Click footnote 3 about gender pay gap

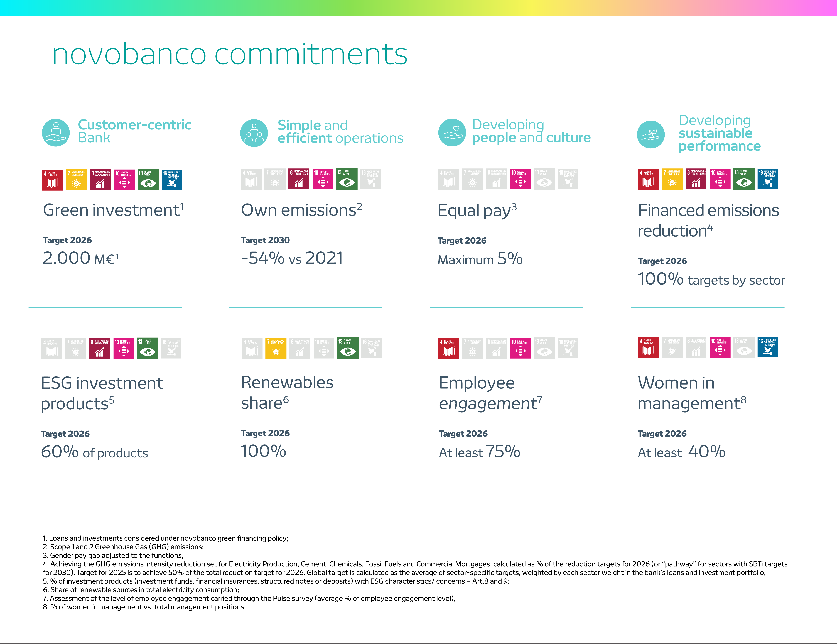[x=113, y=555]
